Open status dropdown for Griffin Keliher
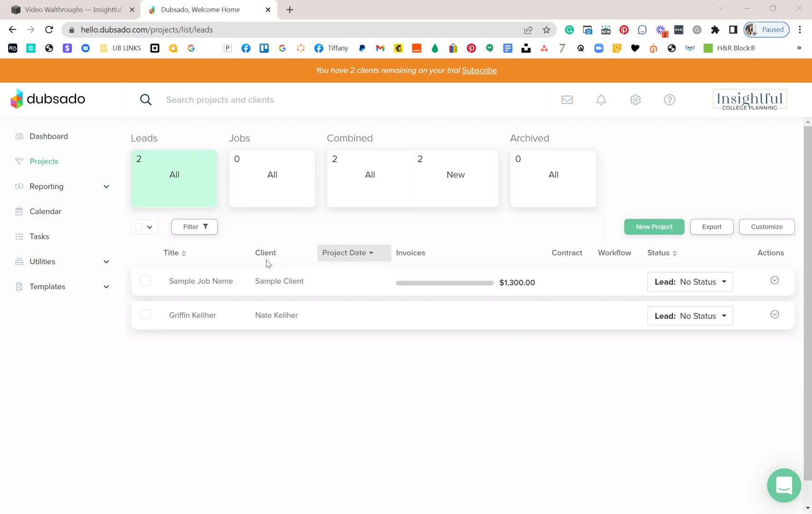This screenshot has height=514, width=812. pyautogui.click(x=690, y=316)
